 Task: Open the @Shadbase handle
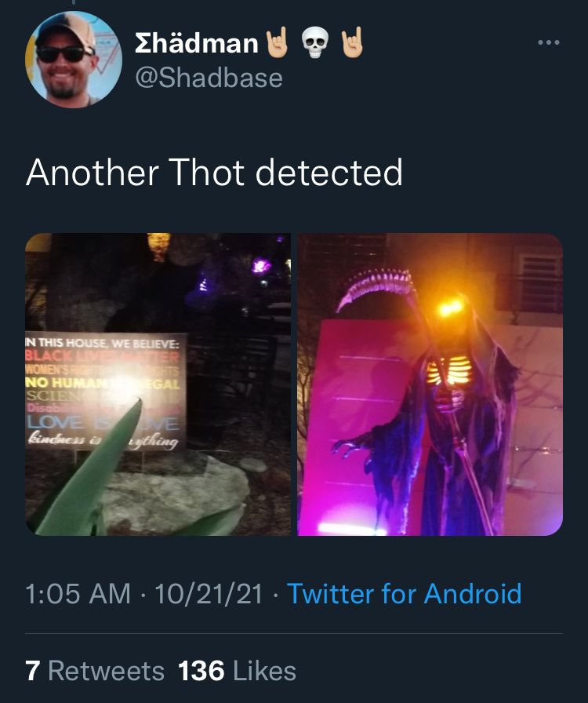click(x=209, y=78)
